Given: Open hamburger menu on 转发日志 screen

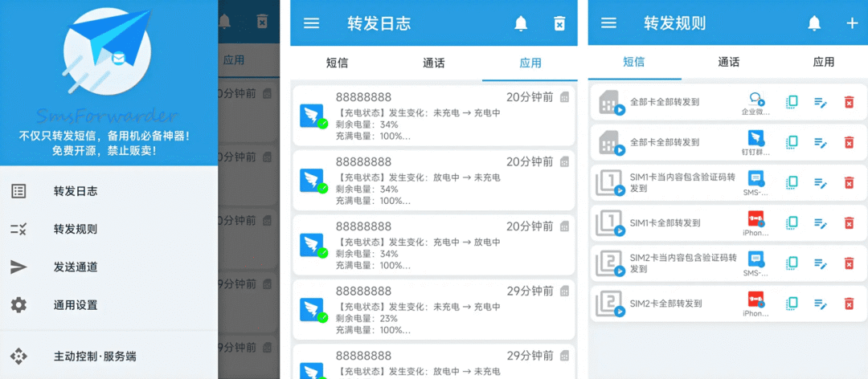Looking at the screenshot, I should (x=312, y=22).
